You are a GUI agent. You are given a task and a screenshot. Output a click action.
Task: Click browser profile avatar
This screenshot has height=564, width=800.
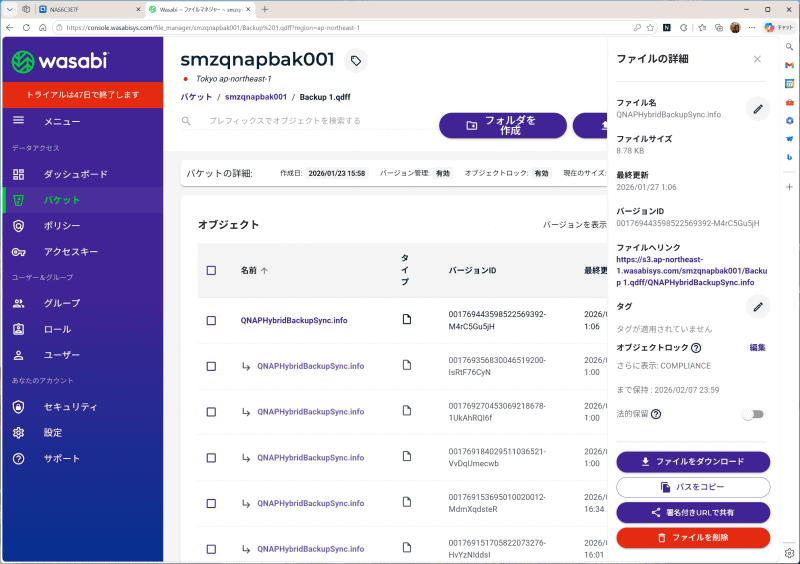coord(735,28)
